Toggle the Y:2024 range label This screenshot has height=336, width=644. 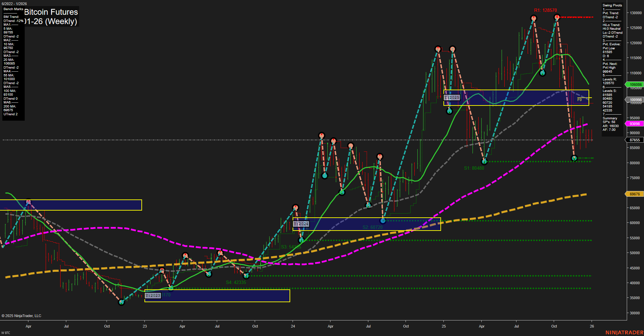(x=301, y=223)
